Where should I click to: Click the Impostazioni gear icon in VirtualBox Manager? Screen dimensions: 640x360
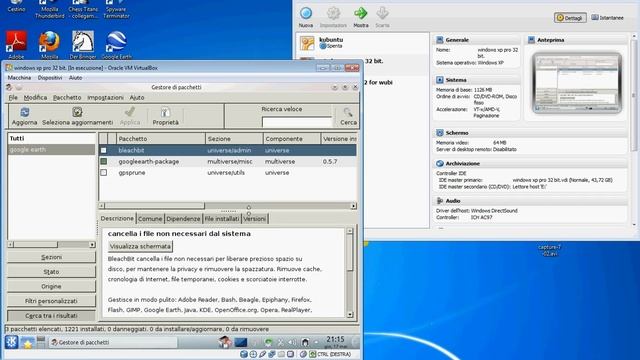pyautogui.click(x=333, y=13)
